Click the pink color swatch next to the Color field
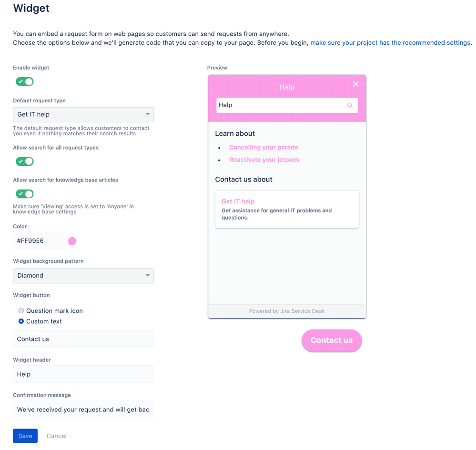Screen dimensions: 476x450 click(x=72, y=241)
